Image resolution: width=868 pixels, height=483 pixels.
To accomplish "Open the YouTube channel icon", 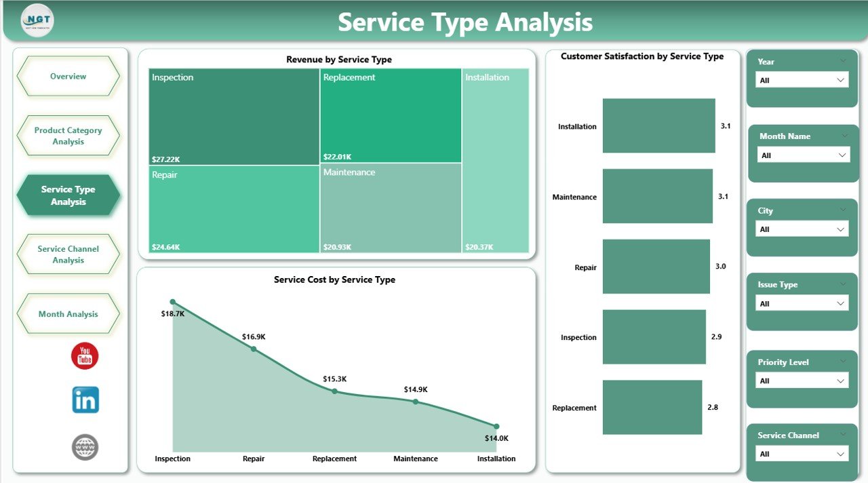I will 84,355.
